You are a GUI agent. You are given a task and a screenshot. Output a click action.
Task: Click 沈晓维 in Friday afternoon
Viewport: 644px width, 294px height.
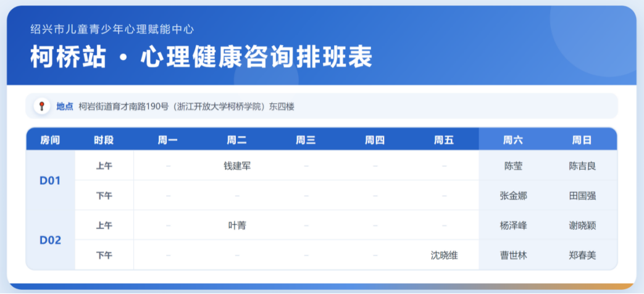pos(444,256)
